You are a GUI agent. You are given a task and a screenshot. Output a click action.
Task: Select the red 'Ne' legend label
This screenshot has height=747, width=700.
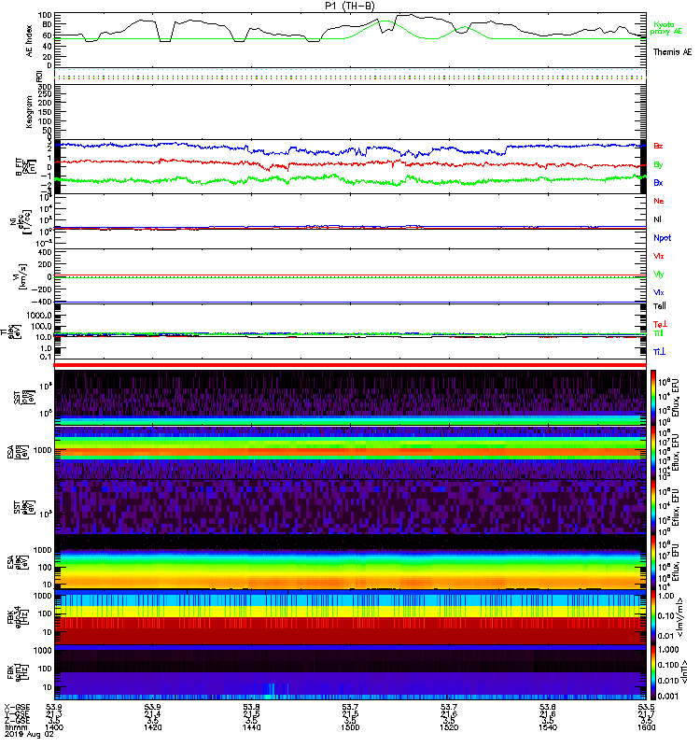659,201
